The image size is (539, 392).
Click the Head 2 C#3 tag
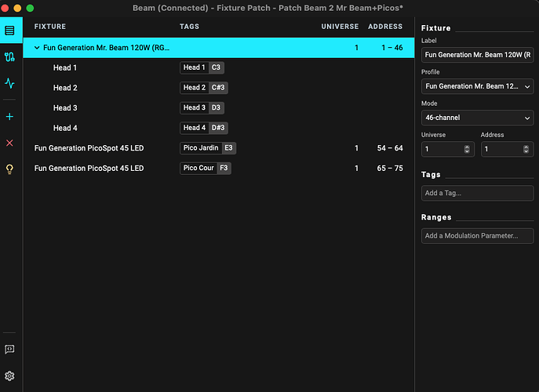(204, 88)
